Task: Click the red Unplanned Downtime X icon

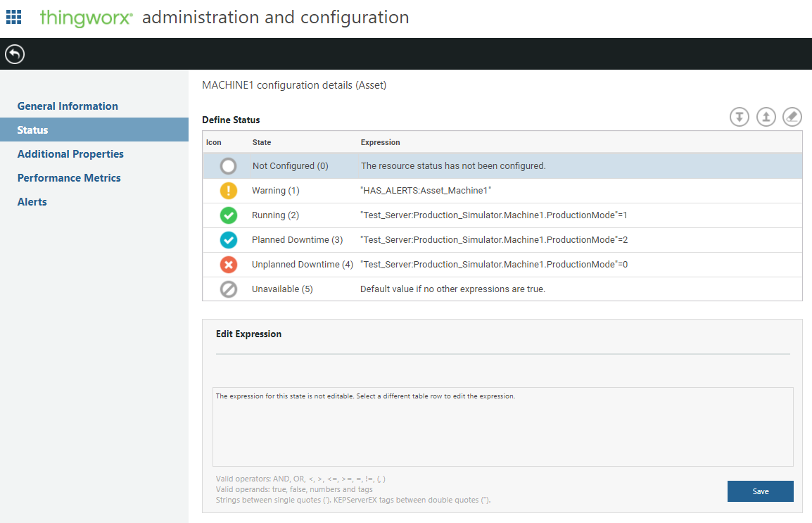Action: click(x=229, y=265)
